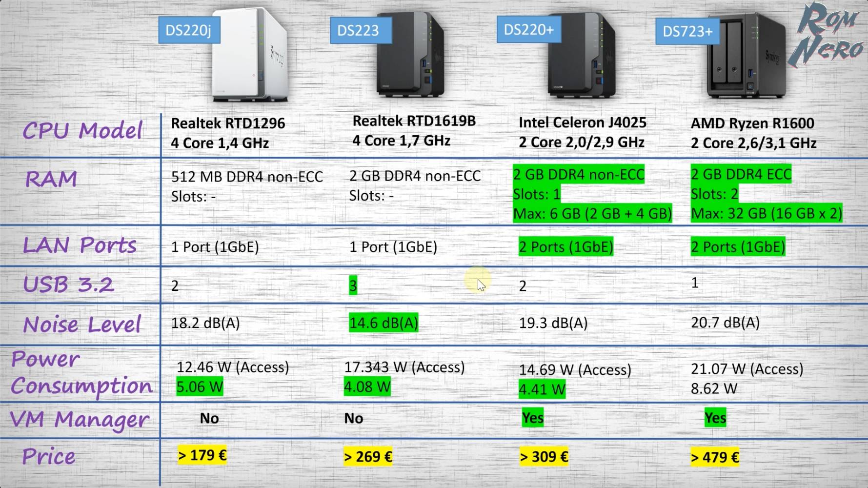Click the "21.07 W (Access)" power value

pyautogui.click(x=747, y=369)
